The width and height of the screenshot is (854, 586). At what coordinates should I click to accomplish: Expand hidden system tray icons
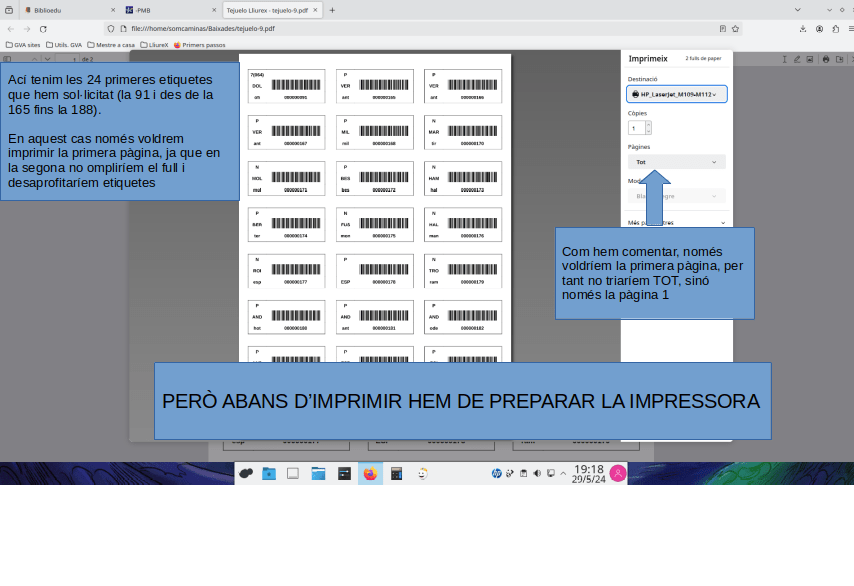click(x=563, y=473)
